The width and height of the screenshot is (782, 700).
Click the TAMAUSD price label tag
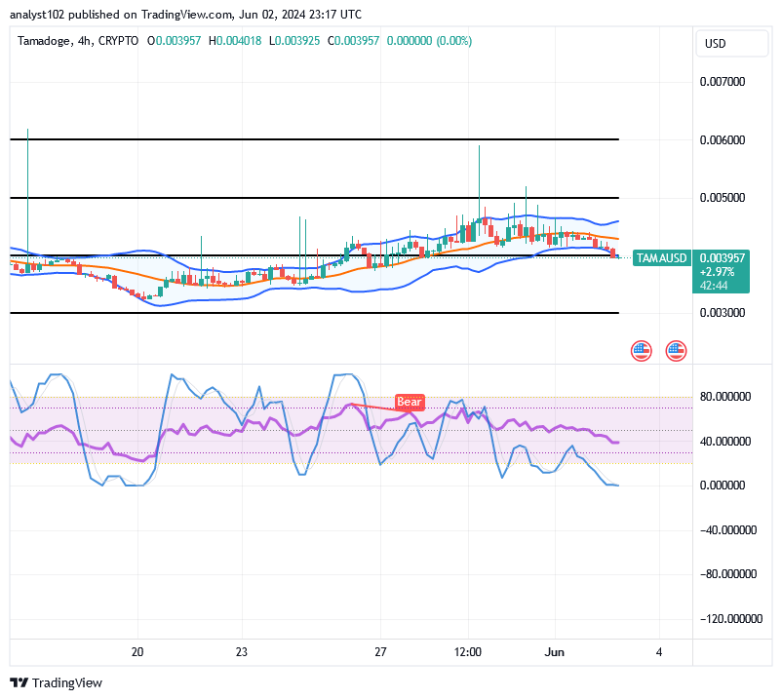point(661,257)
